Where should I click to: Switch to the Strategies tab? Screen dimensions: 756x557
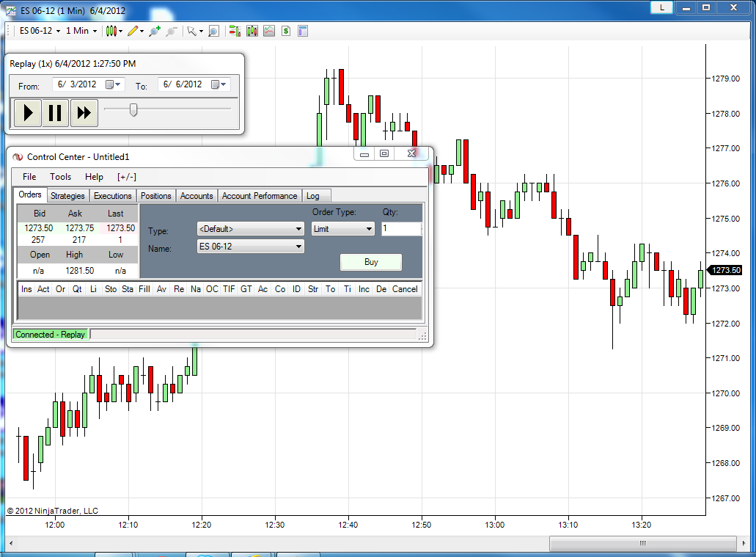[x=67, y=196]
